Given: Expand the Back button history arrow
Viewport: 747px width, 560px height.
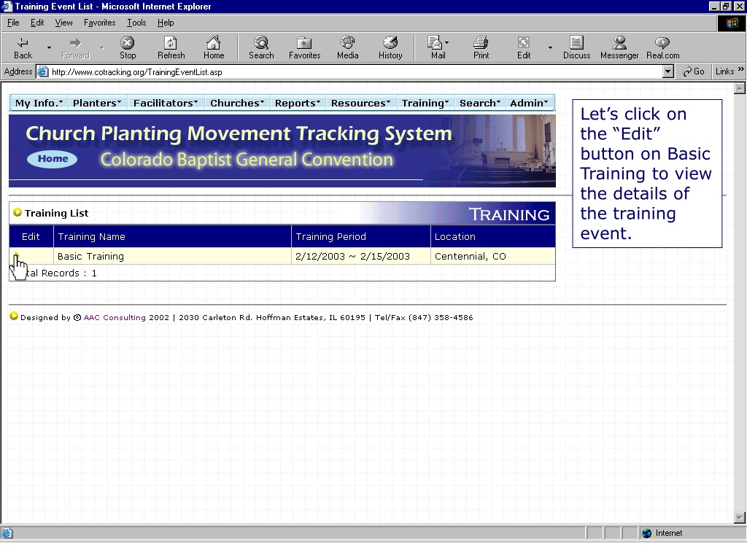Looking at the screenshot, I should point(49,47).
